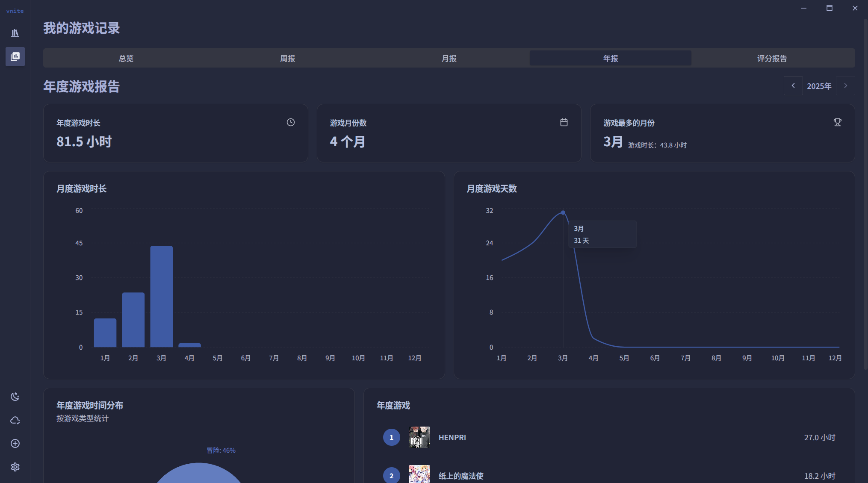Maximize the vnite window

830,8
